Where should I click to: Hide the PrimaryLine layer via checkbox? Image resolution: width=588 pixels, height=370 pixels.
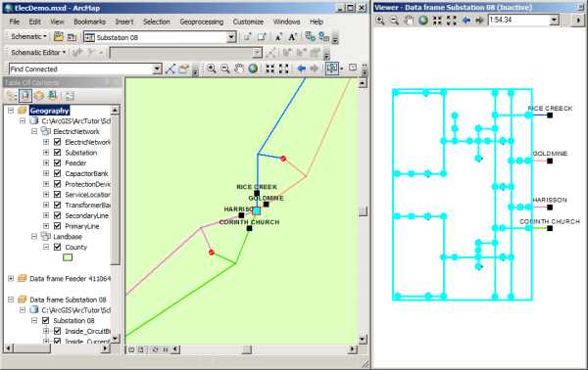pos(58,226)
